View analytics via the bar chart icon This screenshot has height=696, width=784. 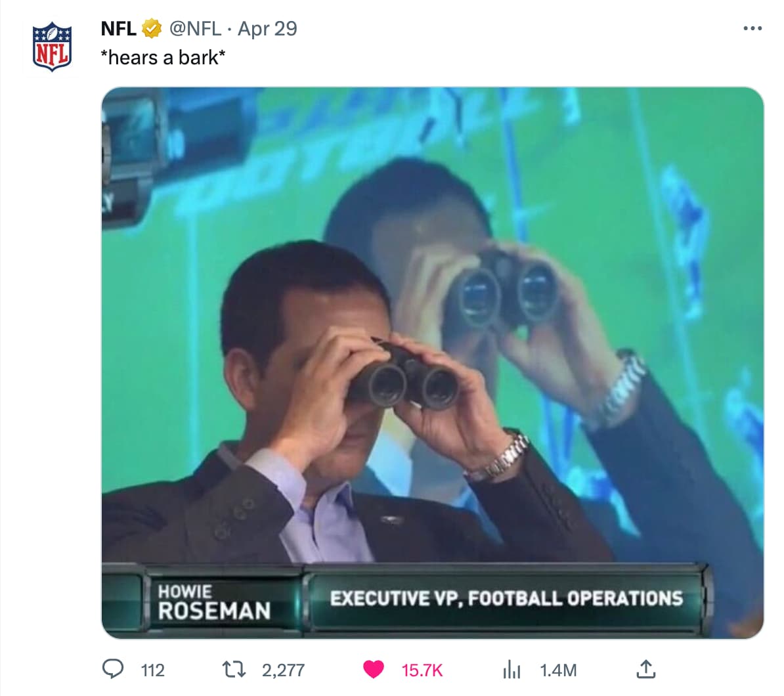tap(512, 670)
